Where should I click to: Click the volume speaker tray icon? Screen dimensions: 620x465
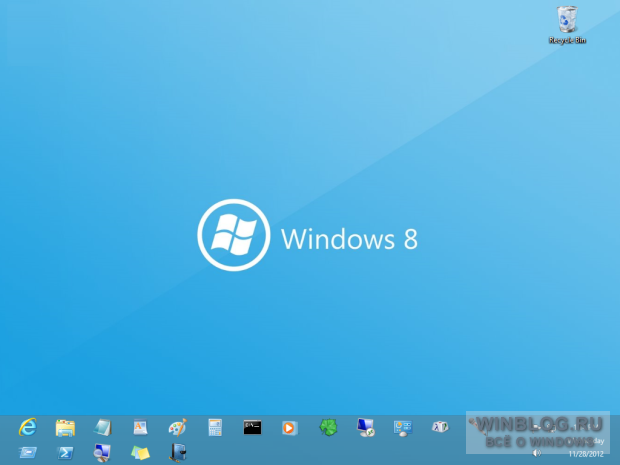click(x=537, y=453)
